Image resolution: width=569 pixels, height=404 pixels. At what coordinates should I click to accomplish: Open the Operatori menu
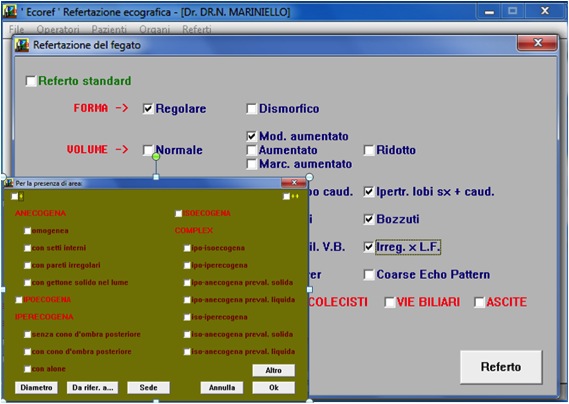click(x=58, y=29)
